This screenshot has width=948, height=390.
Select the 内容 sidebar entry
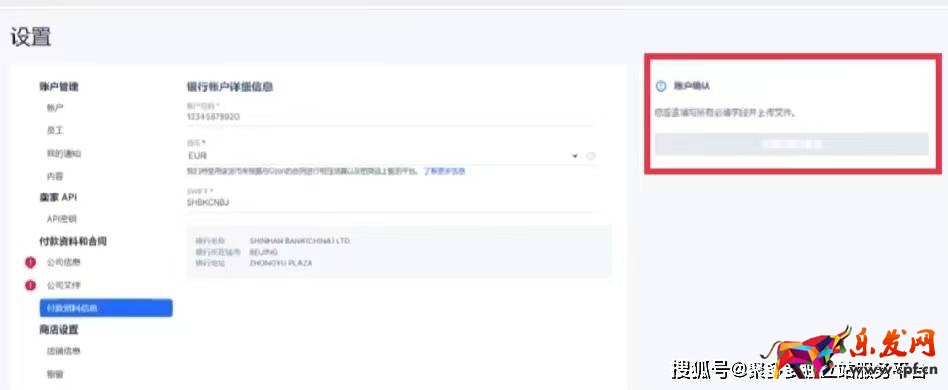pyautogui.click(x=55, y=177)
